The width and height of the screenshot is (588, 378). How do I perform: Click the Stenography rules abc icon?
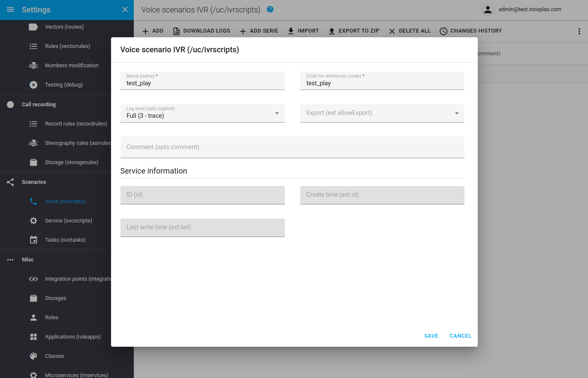33,143
